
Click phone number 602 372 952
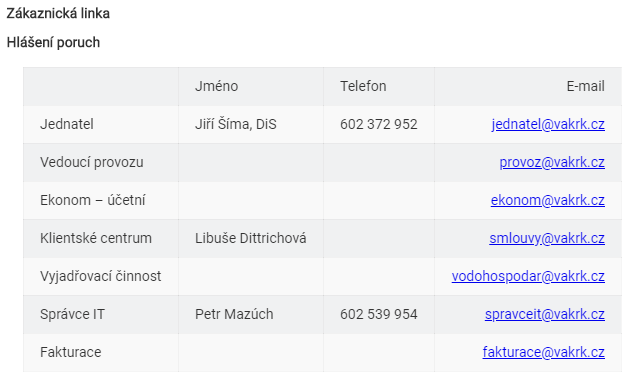(378, 124)
